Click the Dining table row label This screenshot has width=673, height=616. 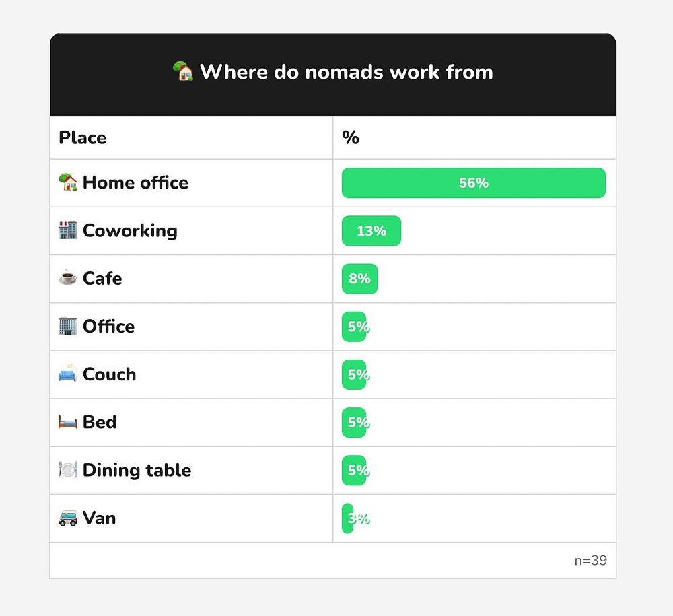click(x=137, y=470)
